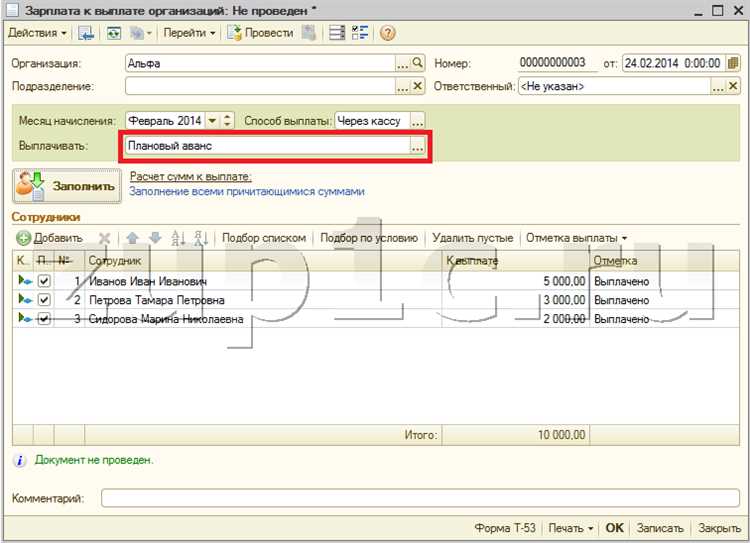Expand the Печать dropdown at bottom
Image resolution: width=750 pixels, height=543 pixels.
click(572, 528)
